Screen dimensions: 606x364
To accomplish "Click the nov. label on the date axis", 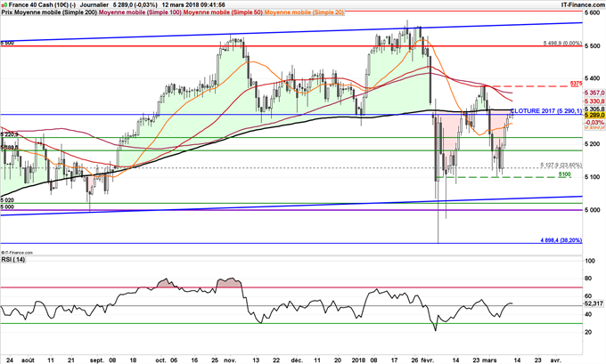I will coord(230,360).
